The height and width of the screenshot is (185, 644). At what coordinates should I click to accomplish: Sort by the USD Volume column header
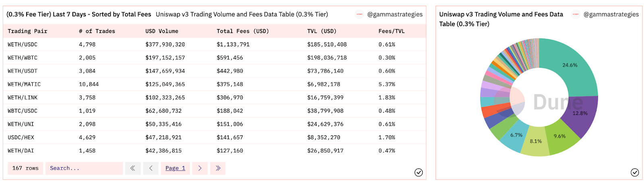coord(162,31)
